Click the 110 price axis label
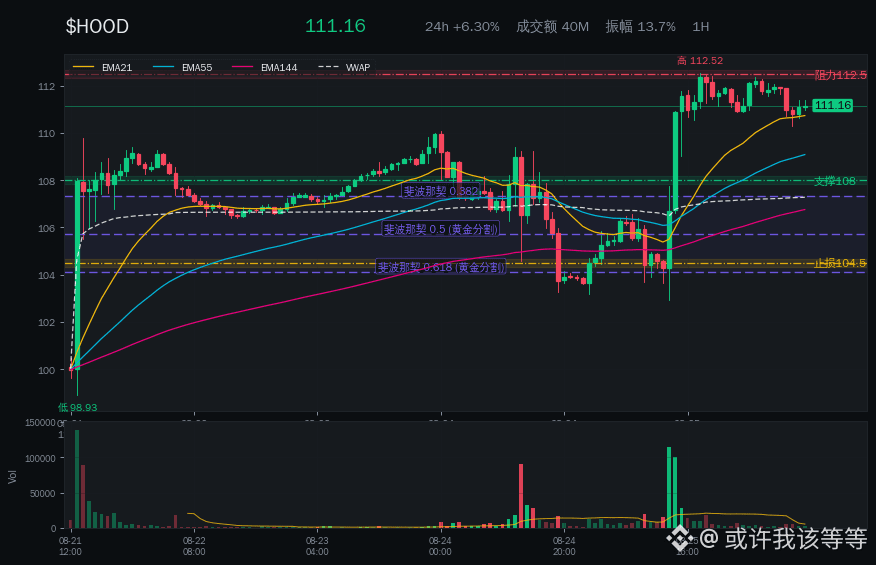The width and height of the screenshot is (876, 565). coord(46,134)
